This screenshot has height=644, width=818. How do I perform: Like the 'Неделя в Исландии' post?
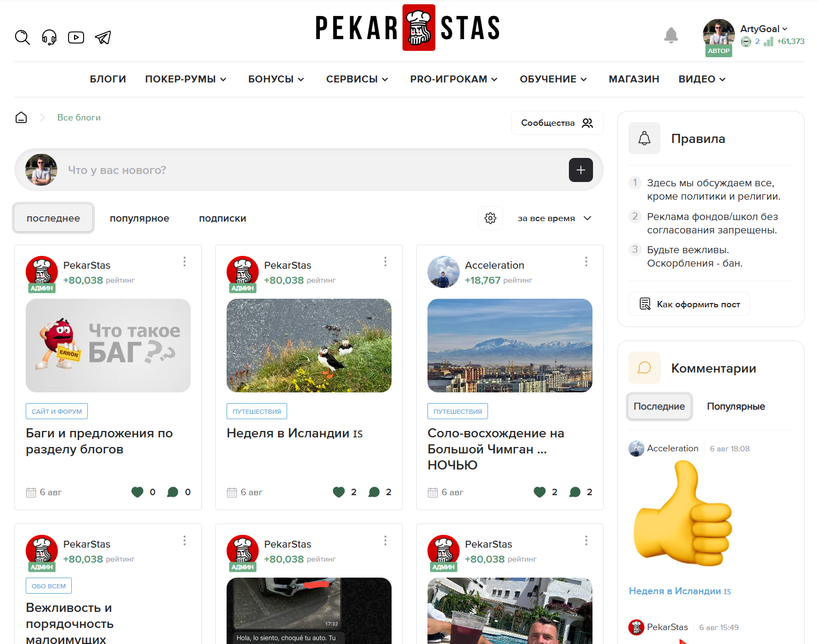339,492
